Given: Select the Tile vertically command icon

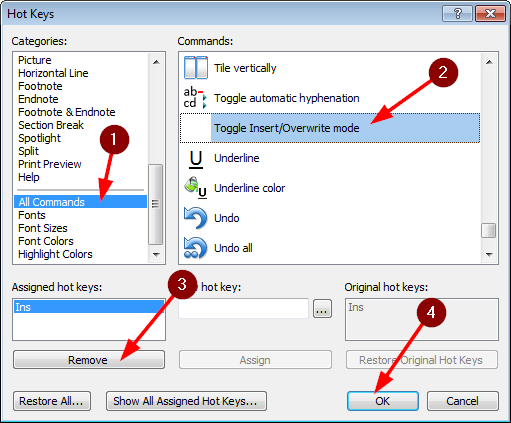Looking at the screenshot, I should pos(196,68).
